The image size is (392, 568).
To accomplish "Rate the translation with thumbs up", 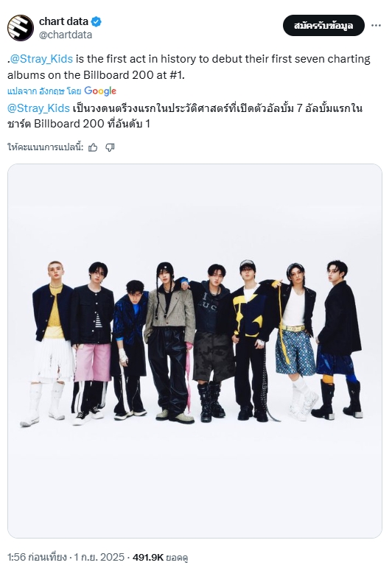I will (x=93, y=147).
